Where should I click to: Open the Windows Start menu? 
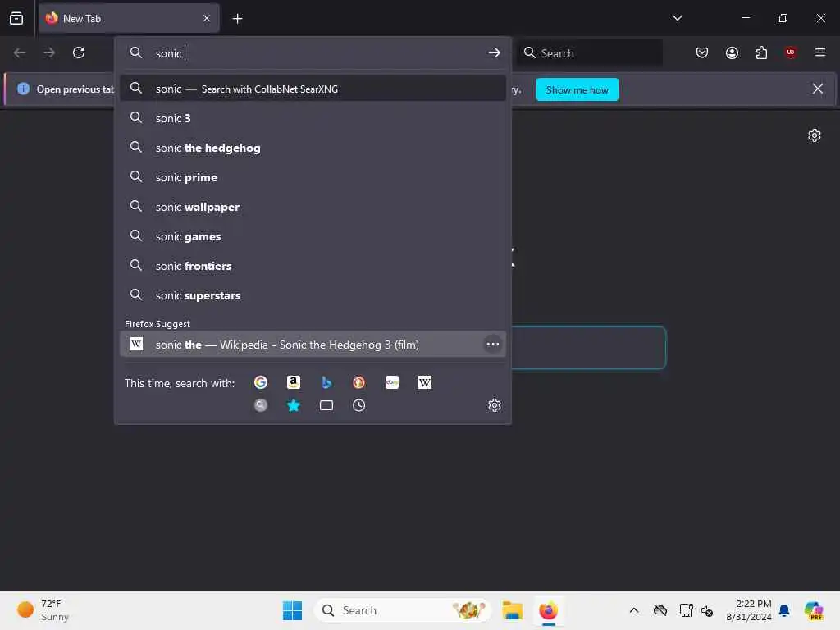tap(292, 610)
